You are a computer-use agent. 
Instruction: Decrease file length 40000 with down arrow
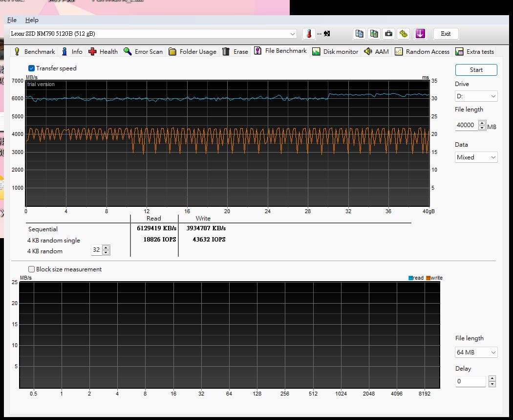(x=482, y=128)
